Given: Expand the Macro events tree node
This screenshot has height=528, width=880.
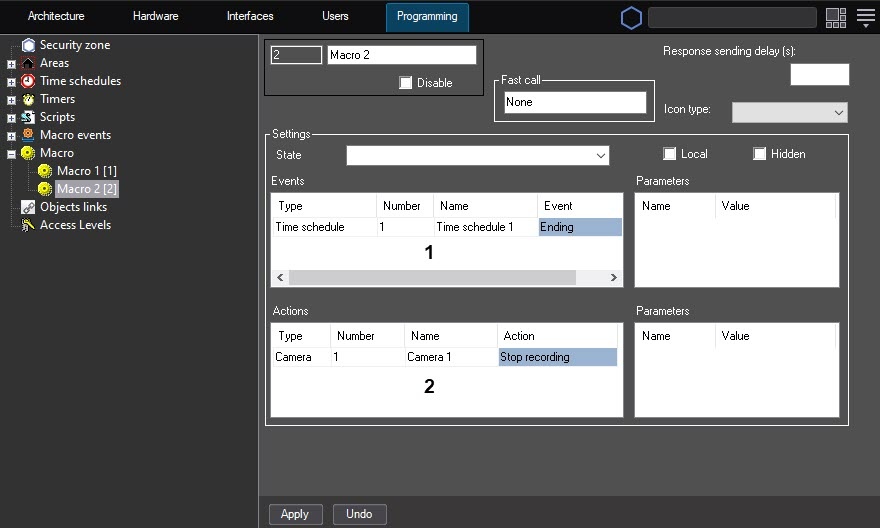Looking at the screenshot, I should (x=11, y=136).
